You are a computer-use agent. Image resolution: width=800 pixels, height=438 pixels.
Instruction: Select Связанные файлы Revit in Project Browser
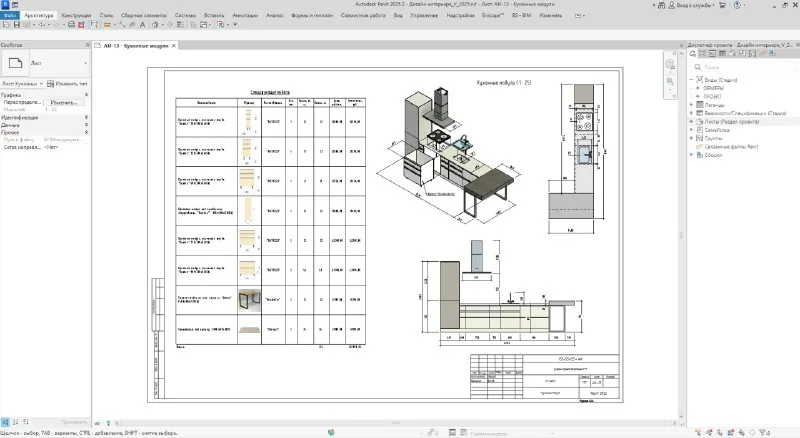pyautogui.click(x=731, y=147)
